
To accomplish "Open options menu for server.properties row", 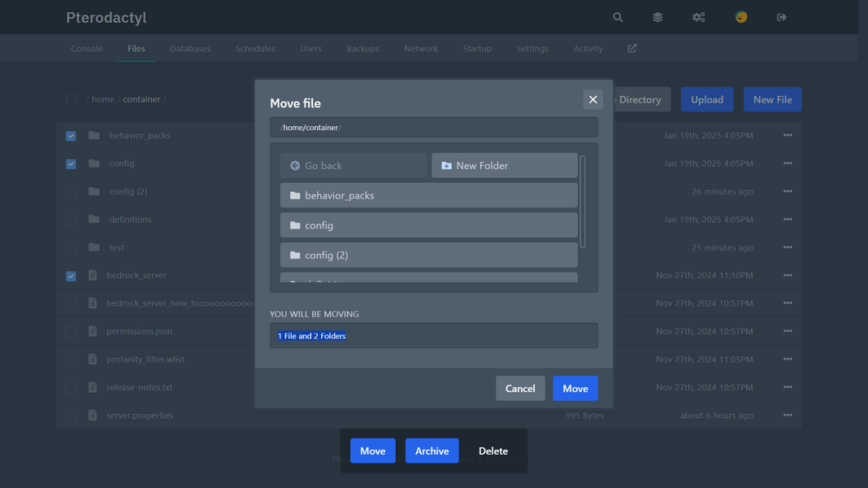I will pyautogui.click(x=788, y=415).
